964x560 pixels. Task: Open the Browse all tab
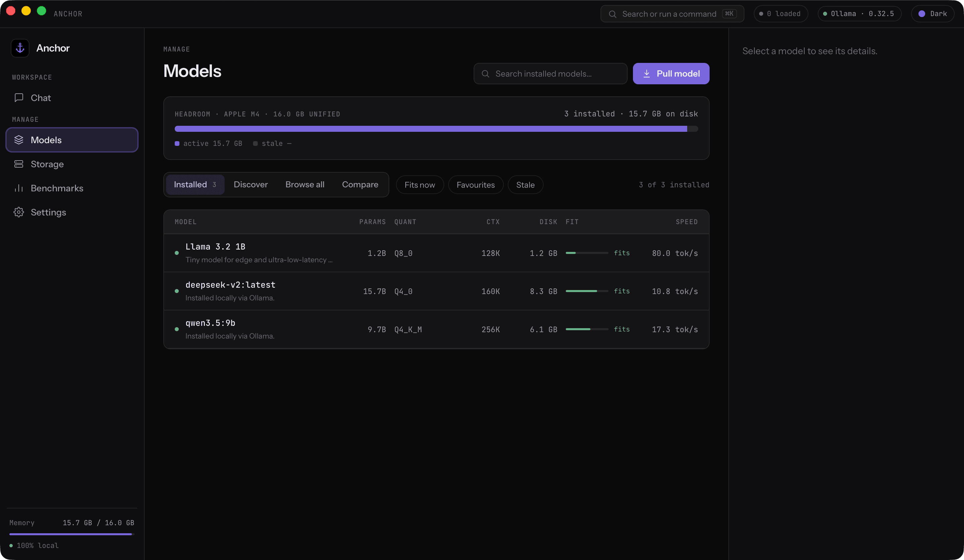305,185
